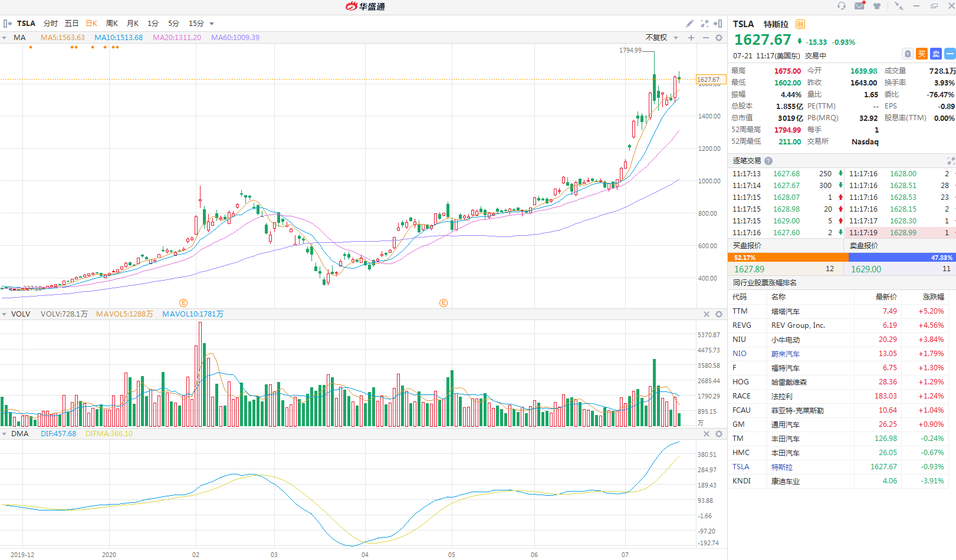Zoom in the K-line chart with plus
Image resolution: width=956 pixels, height=560 pixels.
(x=691, y=38)
